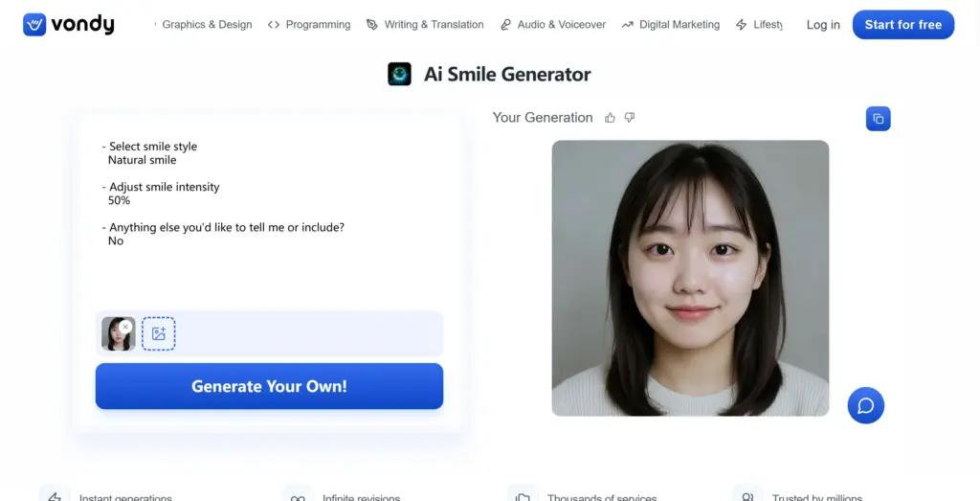This screenshot has height=501, width=980.
Task: Open the Audio & Voiceover menu
Action: [x=561, y=24]
